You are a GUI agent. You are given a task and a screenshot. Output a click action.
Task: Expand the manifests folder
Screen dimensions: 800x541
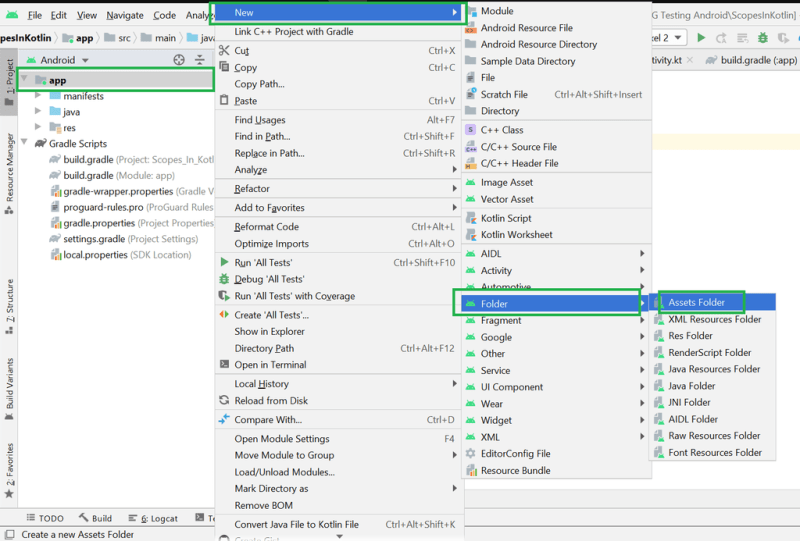point(38,95)
